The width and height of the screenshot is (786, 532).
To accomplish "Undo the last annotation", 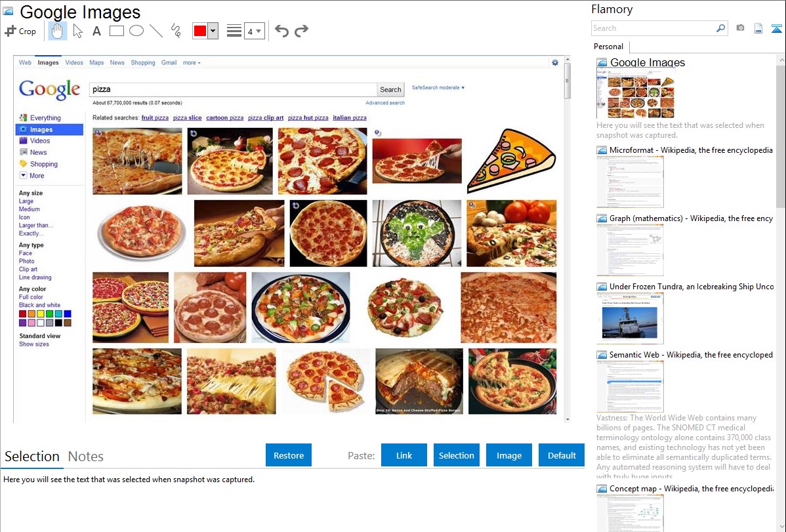I will click(x=281, y=31).
